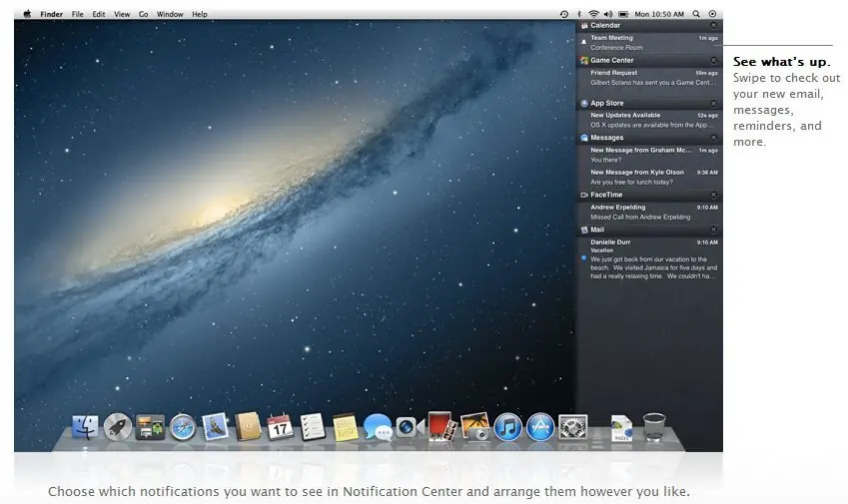Click Bluetooth status icon in menu bar
848x504 pixels.
pyautogui.click(x=578, y=14)
